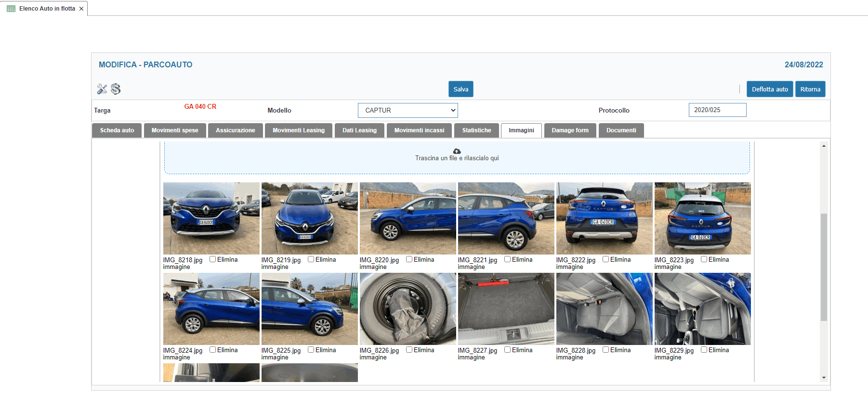The width and height of the screenshot is (868, 408).
Task: Open the Assicurazione tab
Action: (236, 130)
